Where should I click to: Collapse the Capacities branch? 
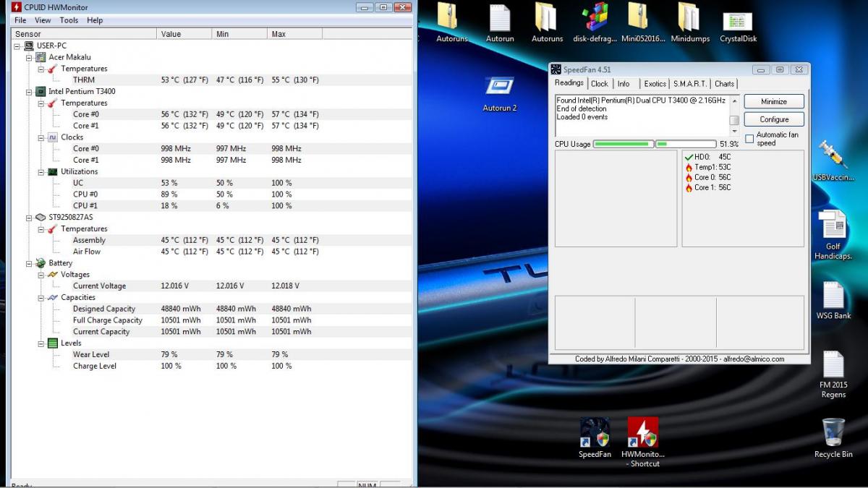click(x=42, y=297)
